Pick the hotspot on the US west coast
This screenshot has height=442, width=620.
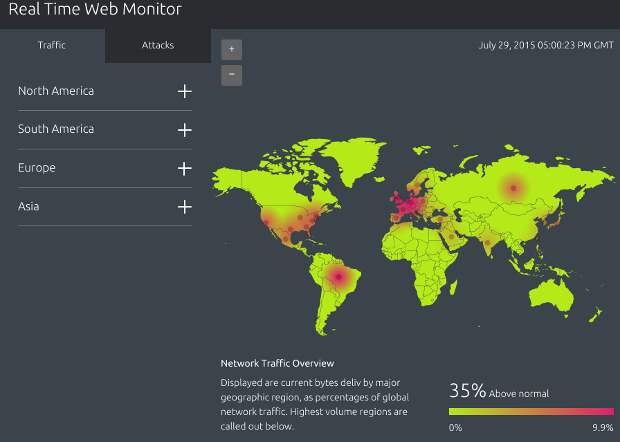[268, 220]
